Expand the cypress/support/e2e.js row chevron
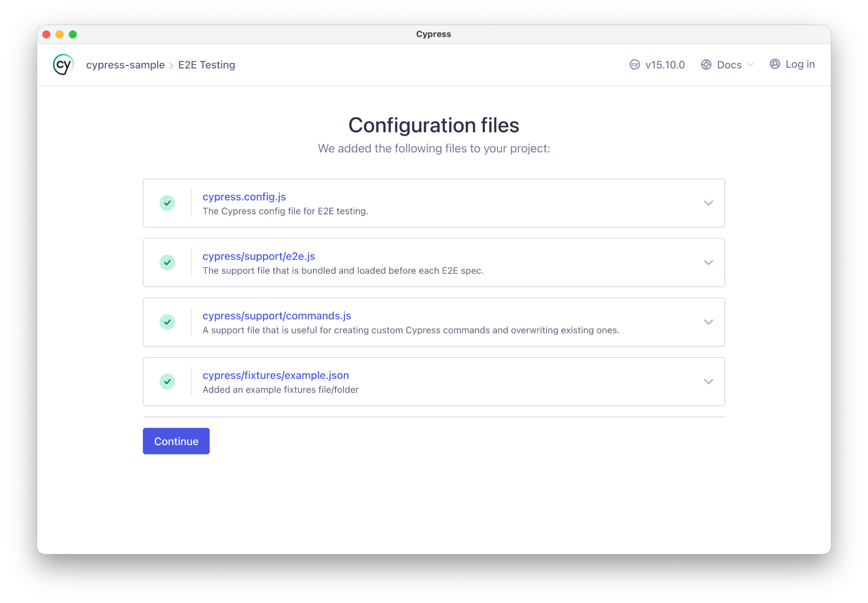 (x=708, y=262)
